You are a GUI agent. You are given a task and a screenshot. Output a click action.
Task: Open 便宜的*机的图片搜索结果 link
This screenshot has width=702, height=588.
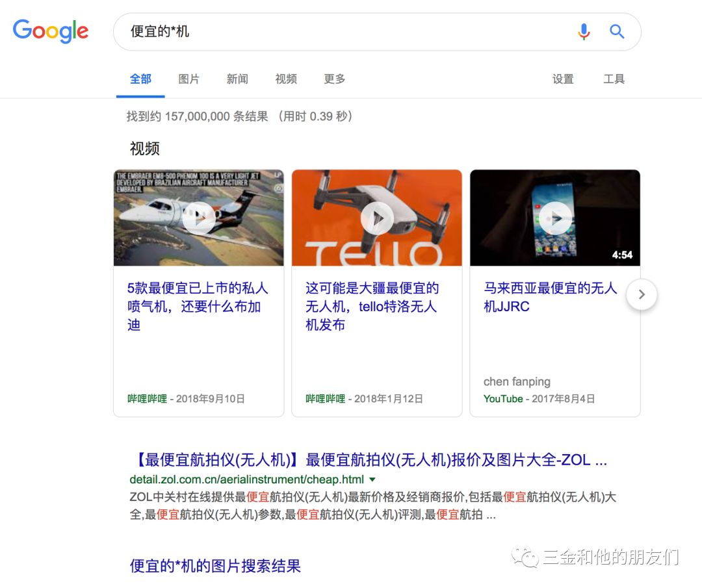(x=215, y=566)
